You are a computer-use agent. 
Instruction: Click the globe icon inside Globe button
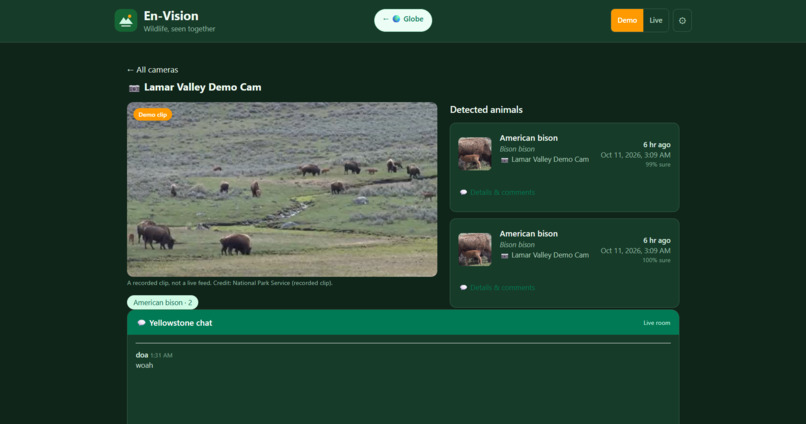[396, 19]
